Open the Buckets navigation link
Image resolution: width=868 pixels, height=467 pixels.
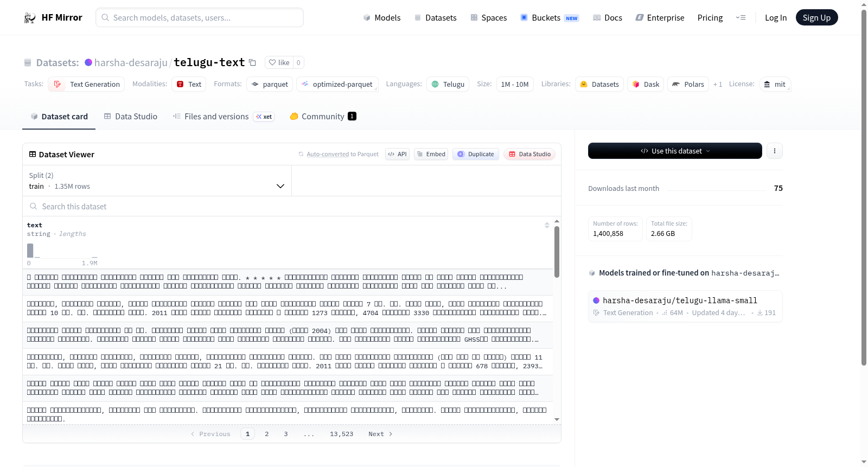click(x=550, y=17)
